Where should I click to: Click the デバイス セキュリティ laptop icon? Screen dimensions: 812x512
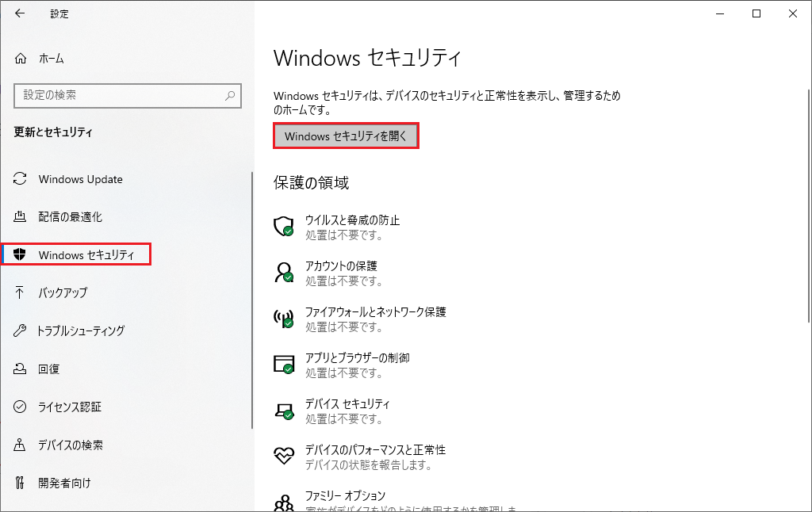point(283,411)
